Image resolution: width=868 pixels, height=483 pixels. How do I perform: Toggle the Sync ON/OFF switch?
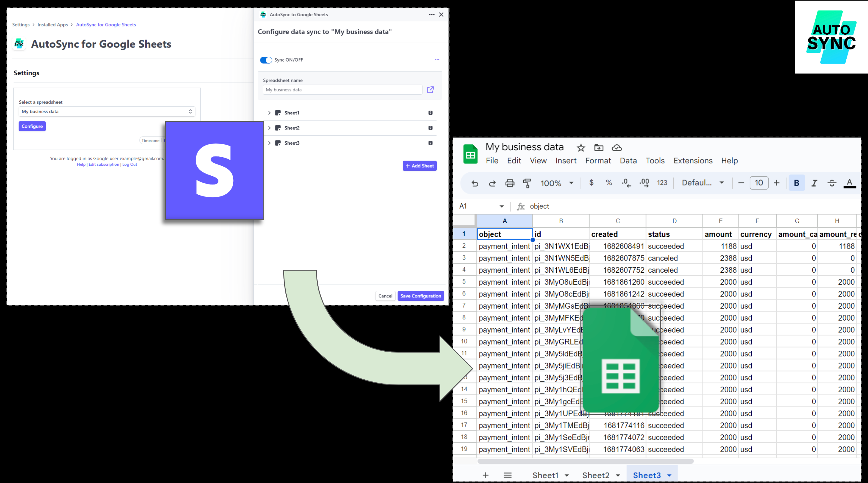tap(266, 60)
